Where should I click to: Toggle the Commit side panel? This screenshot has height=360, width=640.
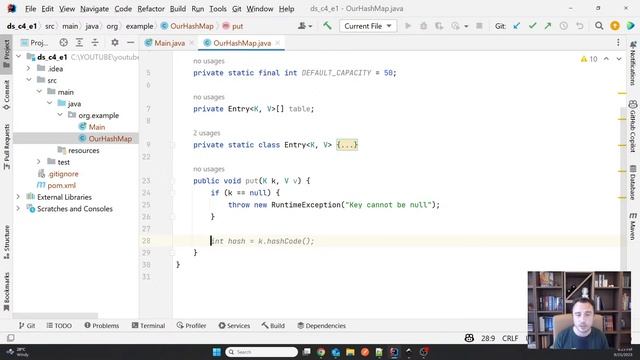(7, 95)
